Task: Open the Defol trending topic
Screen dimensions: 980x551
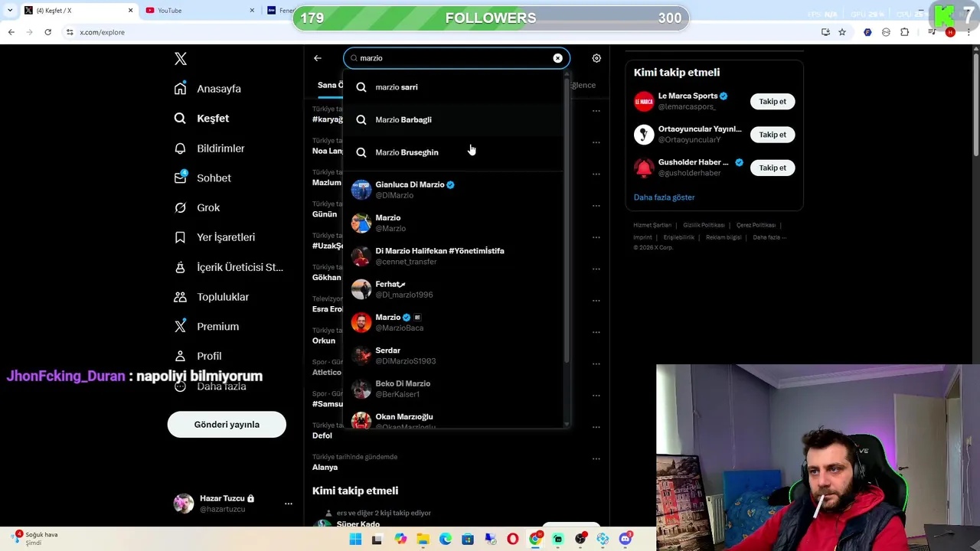Action: (322, 435)
